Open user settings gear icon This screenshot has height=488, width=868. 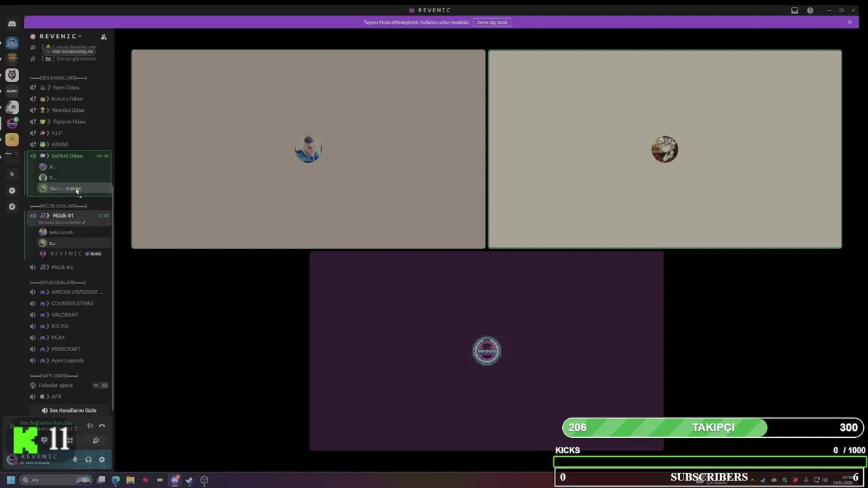(102, 460)
